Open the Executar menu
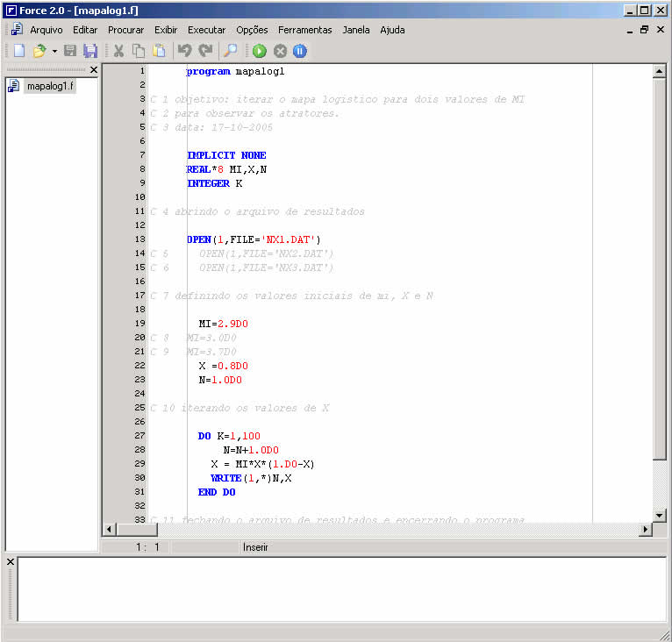 point(206,30)
